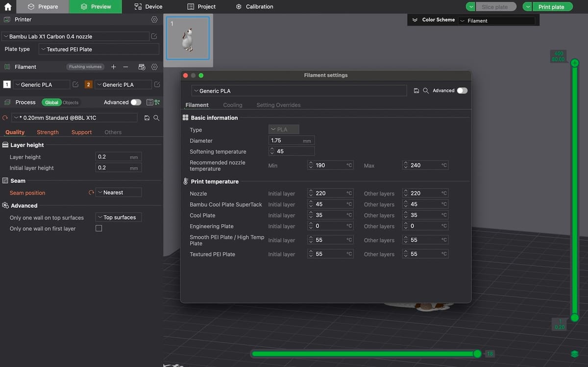Toggle Advanced mode in Process panel
The height and width of the screenshot is (367, 588).
click(x=136, y=102)
